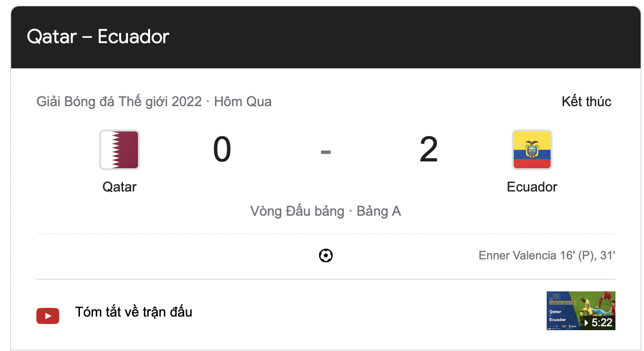Image resolution: width=644 pixels, height=351 pixels.
Task: Click the Ecuador flag icon
Action: click(x=532, y=150)
